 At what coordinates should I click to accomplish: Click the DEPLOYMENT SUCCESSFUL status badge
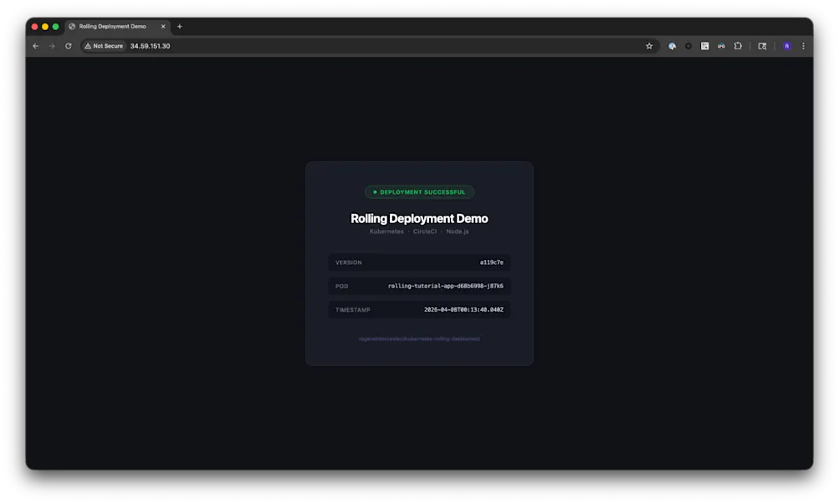tap(419, 191)
